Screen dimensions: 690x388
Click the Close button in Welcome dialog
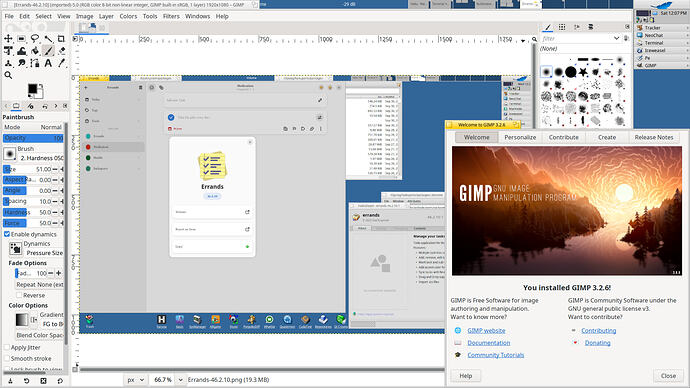668,376
